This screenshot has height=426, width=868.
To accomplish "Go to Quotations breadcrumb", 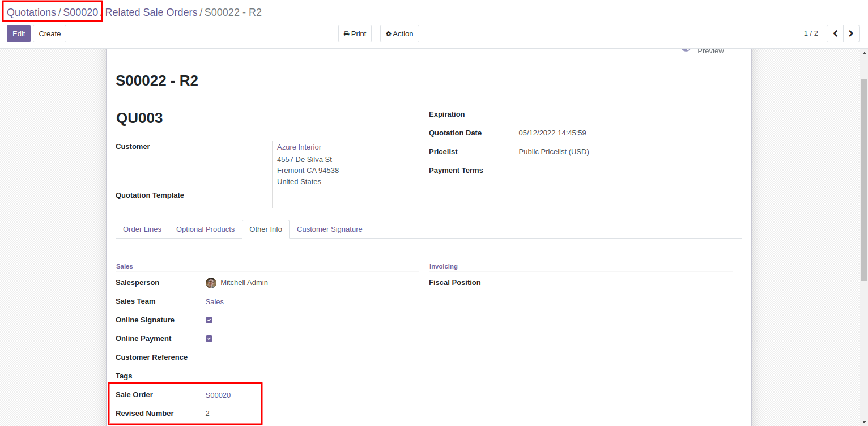I will 31,12.
